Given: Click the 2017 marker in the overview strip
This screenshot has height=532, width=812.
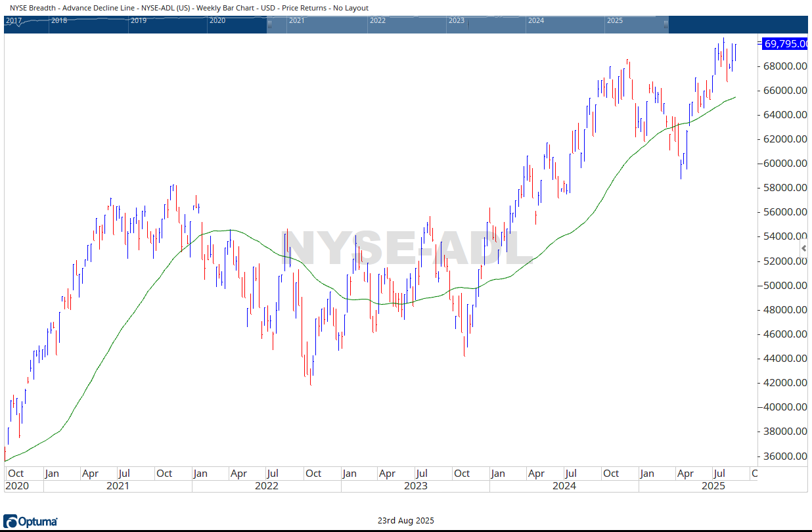Looking at the screenshot, I should (x=13, y=20).
